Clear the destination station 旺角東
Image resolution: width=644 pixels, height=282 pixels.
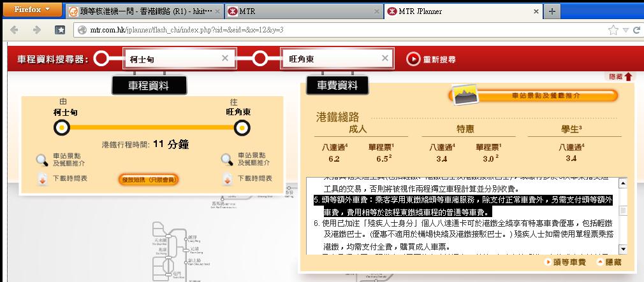385,58
